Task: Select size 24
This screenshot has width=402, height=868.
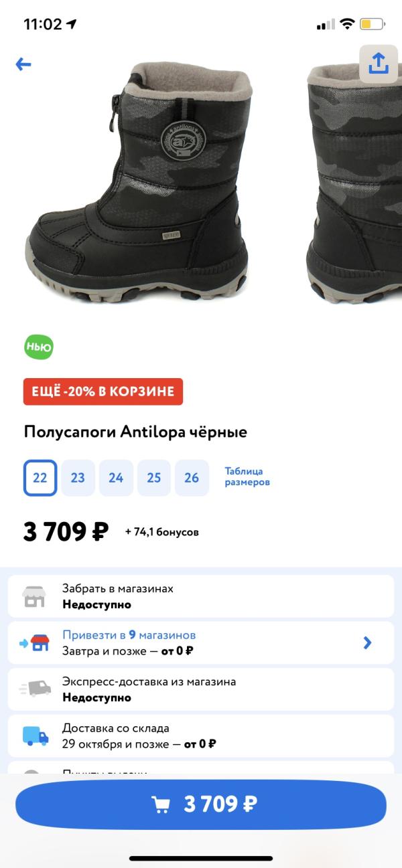Action: tap(116, 477)
